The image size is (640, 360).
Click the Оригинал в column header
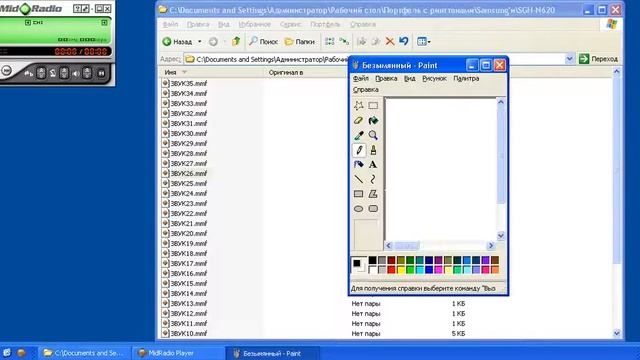286,72
